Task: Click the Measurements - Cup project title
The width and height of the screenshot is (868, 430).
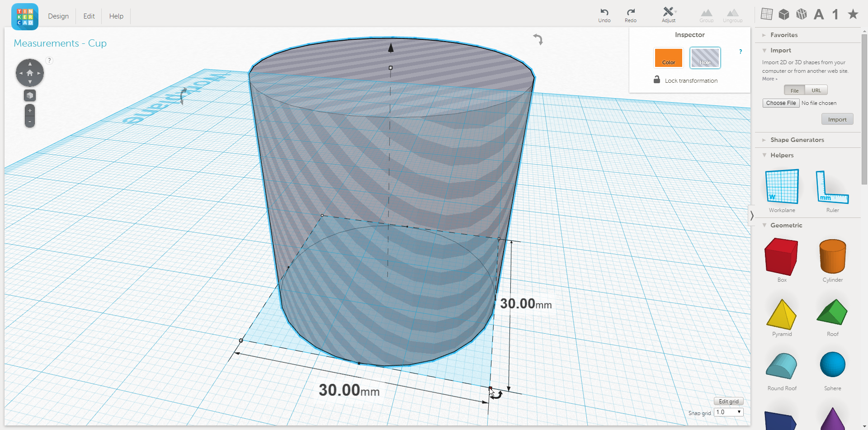Action: (60, 43)
